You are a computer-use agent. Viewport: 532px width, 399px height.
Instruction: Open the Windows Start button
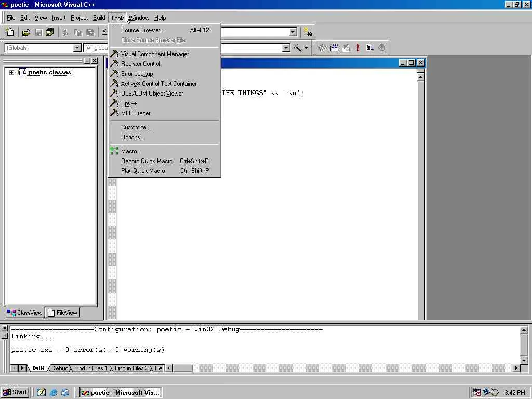click(x=15, y=393)
